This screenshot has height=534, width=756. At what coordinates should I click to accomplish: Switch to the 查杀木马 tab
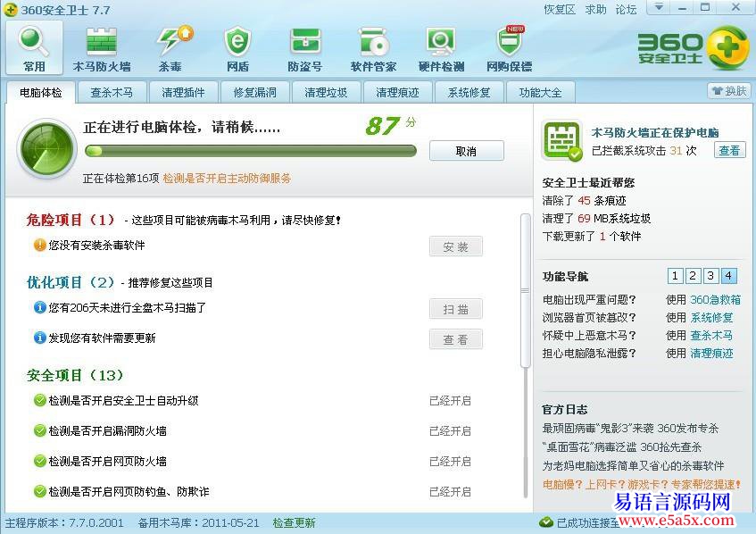point(112,91)
